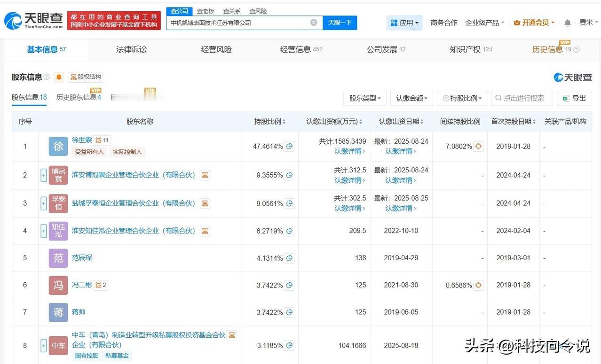601x364 pixels.
Task: Open the 应用 dropdown in the header
Action: pyautogui.click(x=404, y=23)
